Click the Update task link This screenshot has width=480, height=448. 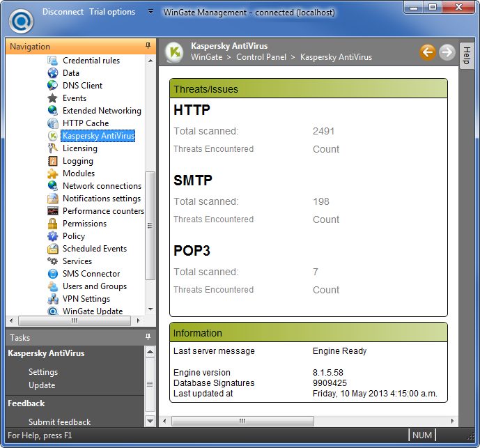pos(42,385)
